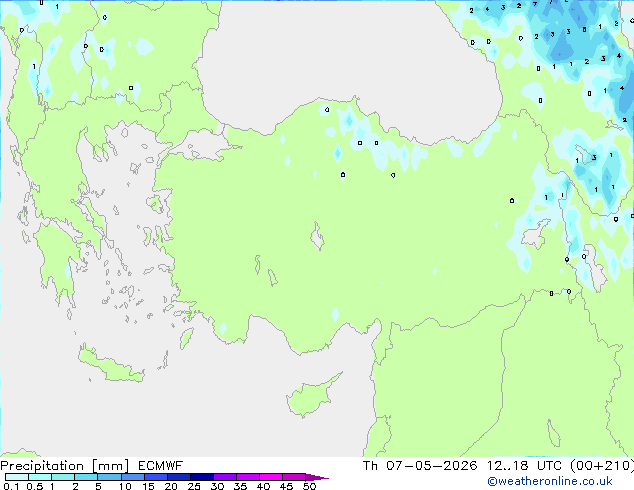Pick the 15–20 mm legend color box
This screenshot has width=634, height=490.
click(155, 477)
